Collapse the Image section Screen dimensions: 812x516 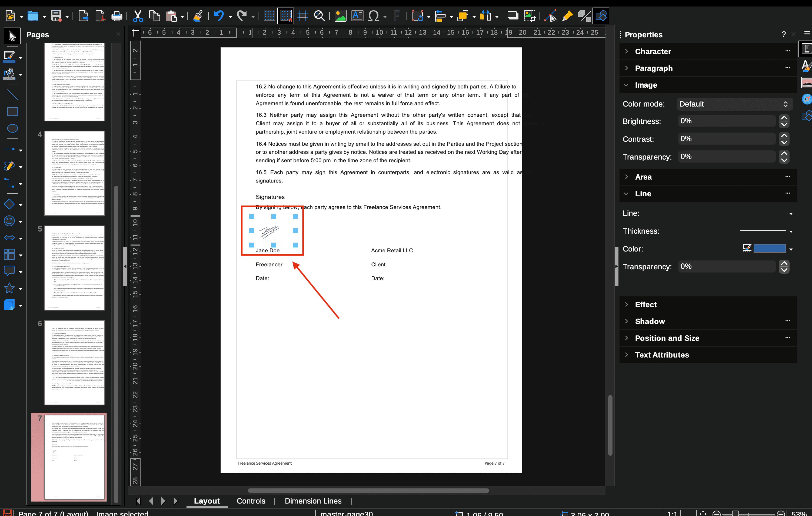(x=627, y=85)
